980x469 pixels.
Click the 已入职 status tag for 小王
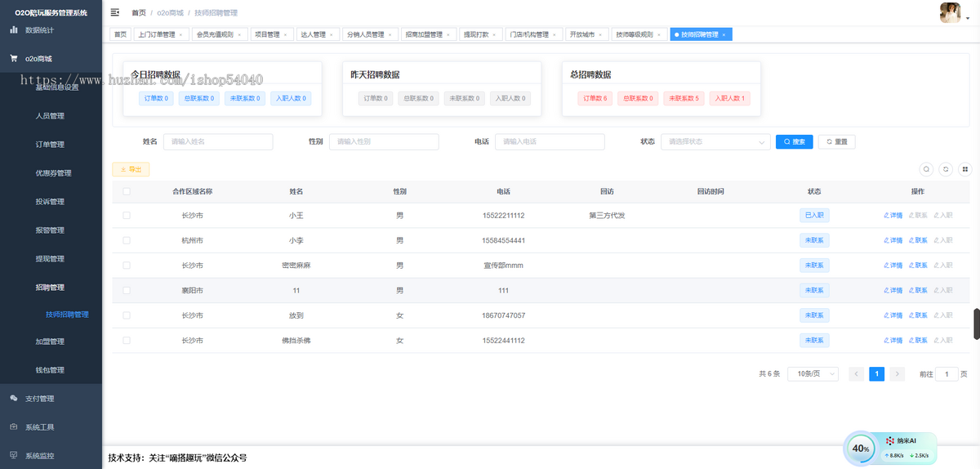pyautogui.click(x=814, y=216)
